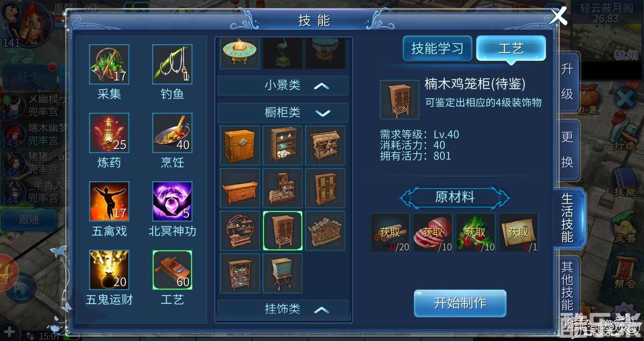Get the scroll recipe raw material
The height and width of the screenshot is (341, 644).
pyautogui.click(x=518, y=233)
